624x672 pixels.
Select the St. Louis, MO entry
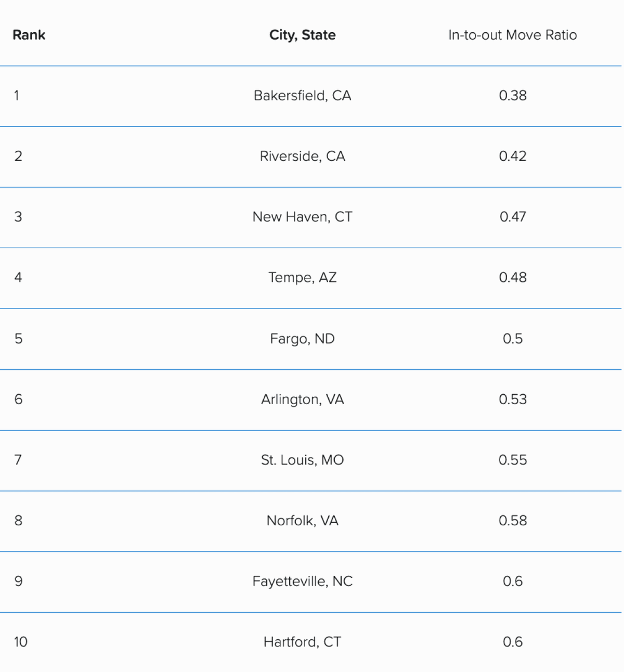(x=302, y=460)
